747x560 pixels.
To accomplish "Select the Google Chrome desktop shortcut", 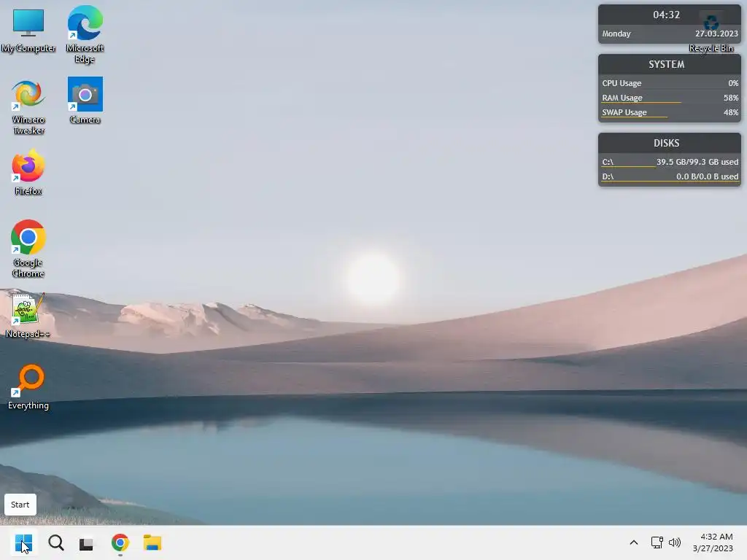I will tap(28, 248).
